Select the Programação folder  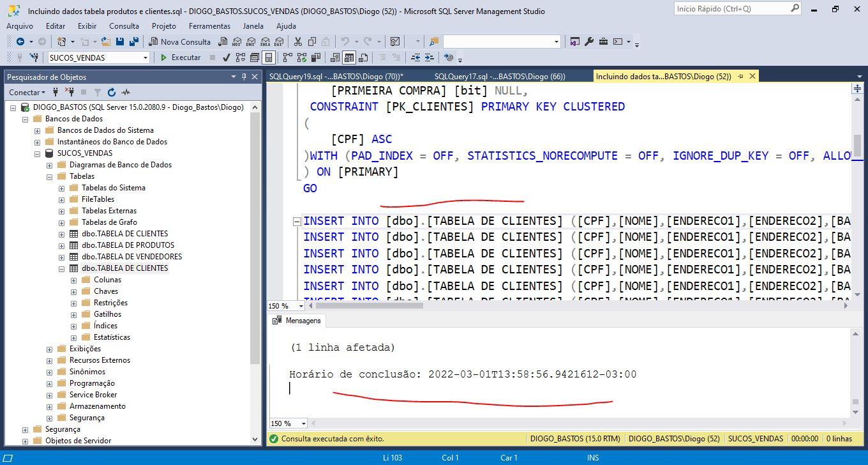(92, 383)
